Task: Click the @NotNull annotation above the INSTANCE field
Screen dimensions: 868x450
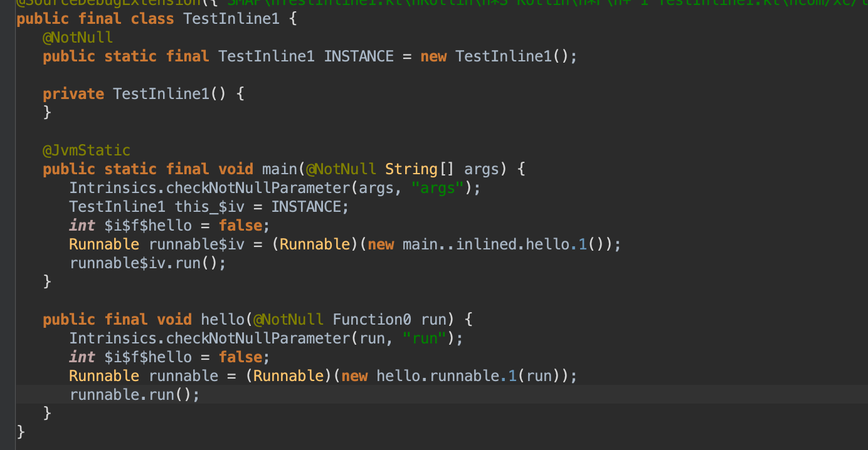Action: pos(78,38)
